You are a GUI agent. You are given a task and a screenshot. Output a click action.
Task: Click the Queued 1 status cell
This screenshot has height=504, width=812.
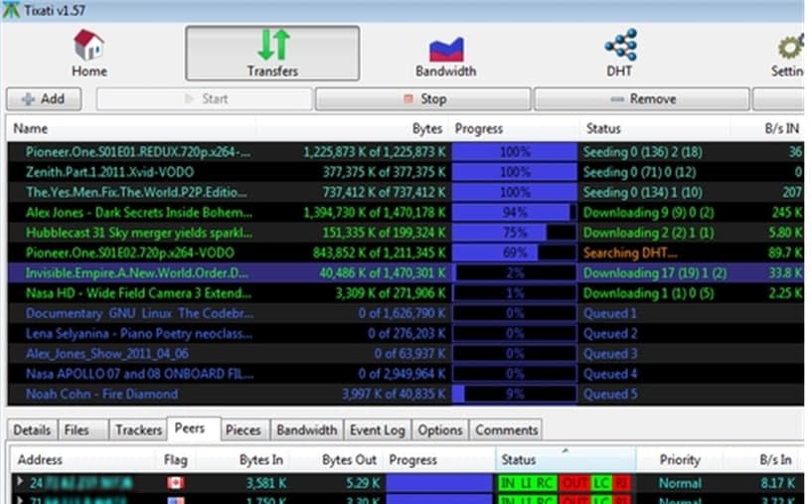click(x=610, y=313)
